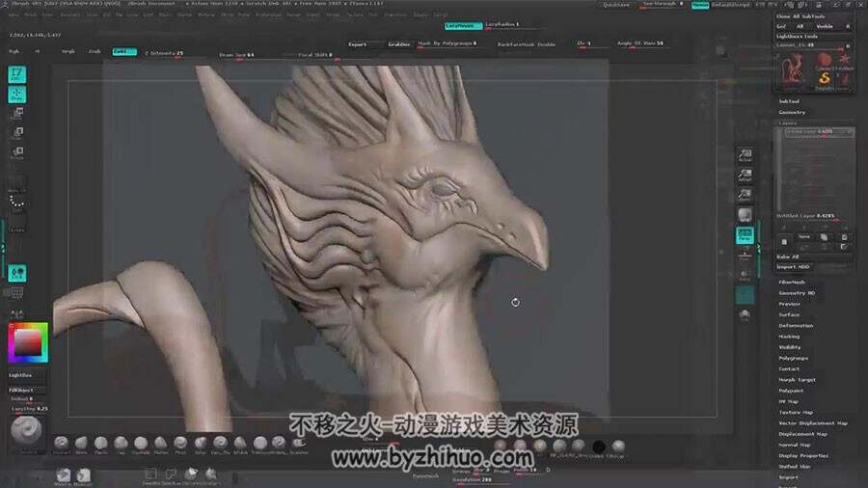This screenshot has width=868, height=488.
Task: Expand the Vector Displacement Map section
Action: [x=813, y=423]
